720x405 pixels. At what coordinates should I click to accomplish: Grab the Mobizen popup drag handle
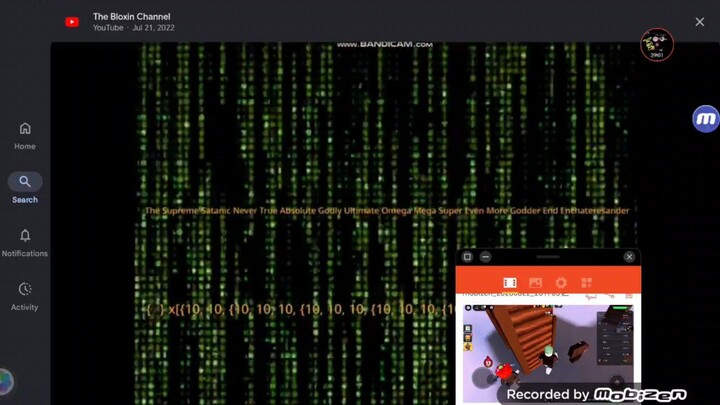click(x=548, y=257)
